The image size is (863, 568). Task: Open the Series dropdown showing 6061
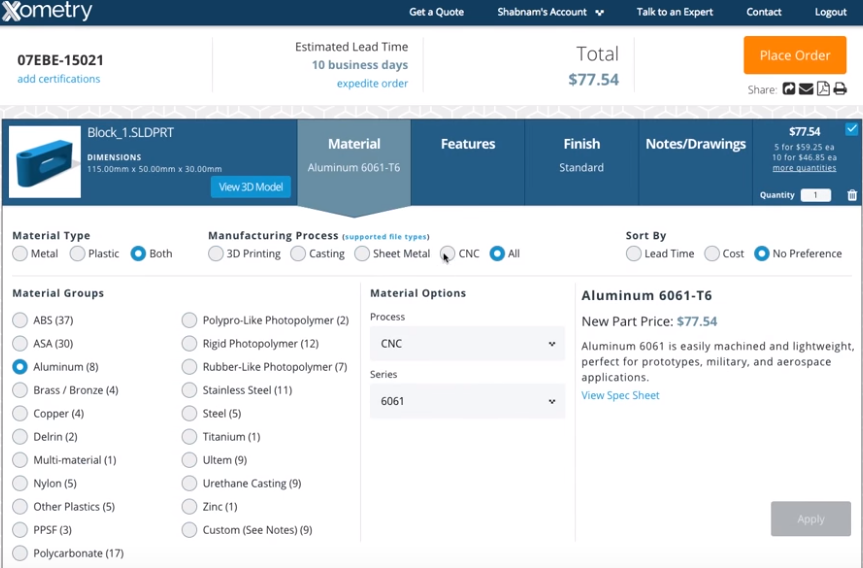pos(467,401)
